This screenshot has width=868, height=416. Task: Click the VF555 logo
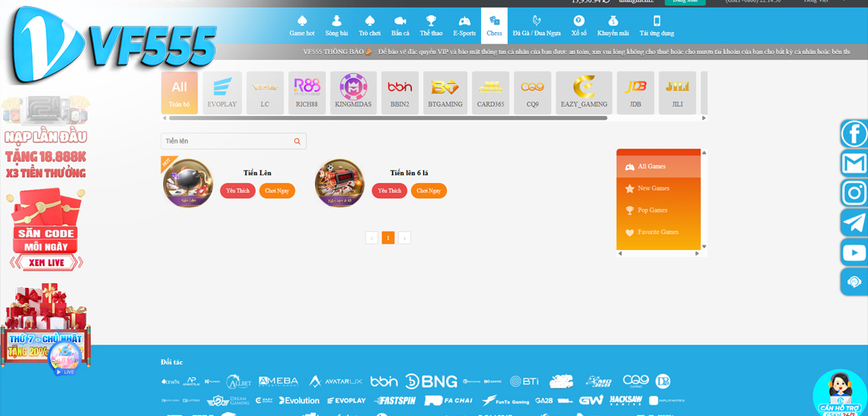point(113,44)
